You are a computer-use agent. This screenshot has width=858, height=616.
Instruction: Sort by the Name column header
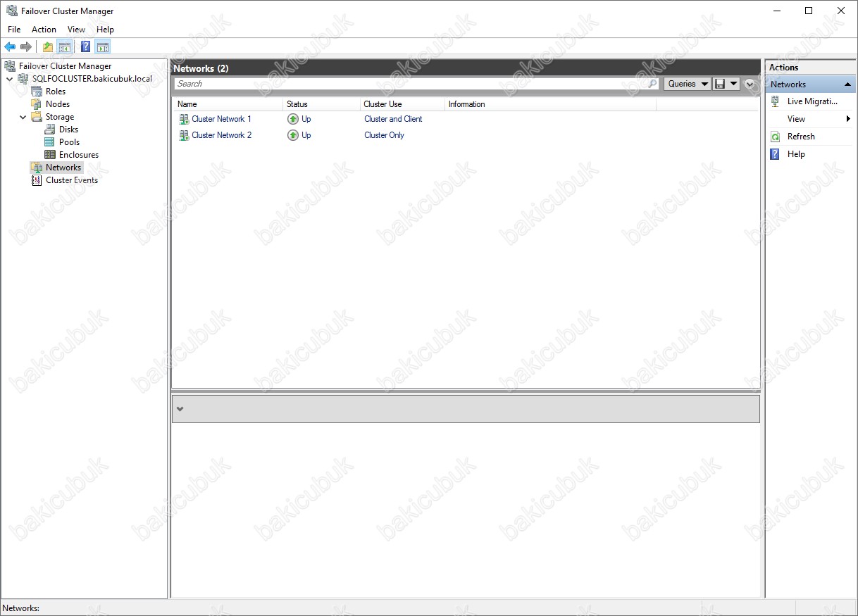228,104
